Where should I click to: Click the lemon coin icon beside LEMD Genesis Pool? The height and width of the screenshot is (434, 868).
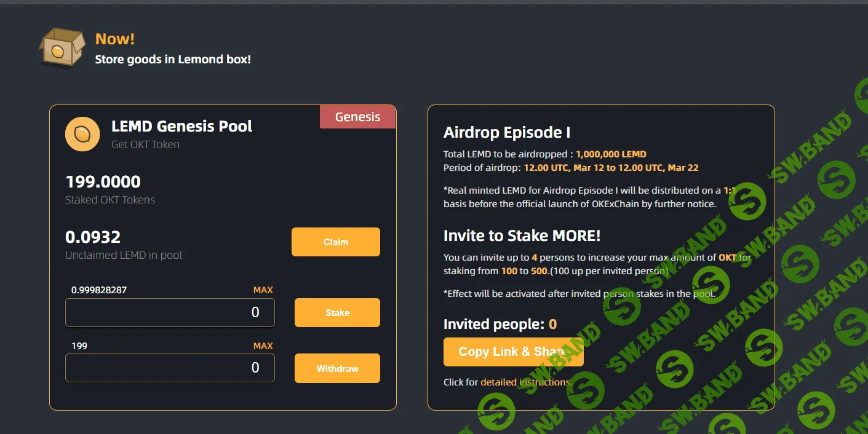click(x=82, y=134)
